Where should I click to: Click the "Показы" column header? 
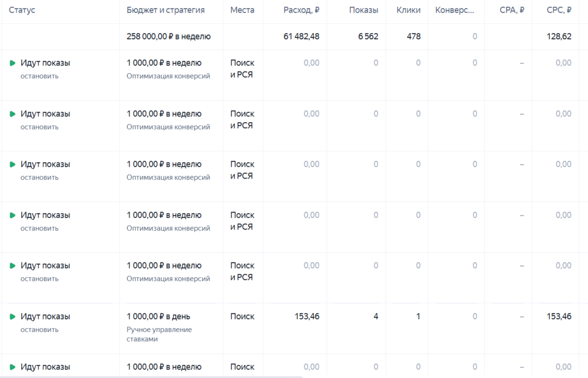tap(363, 10)
